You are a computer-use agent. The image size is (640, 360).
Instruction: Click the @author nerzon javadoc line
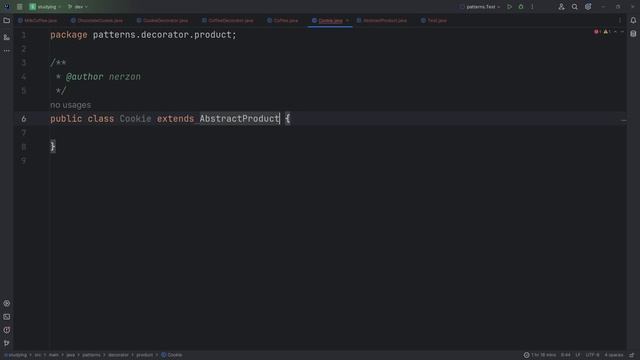click(103, 77)
